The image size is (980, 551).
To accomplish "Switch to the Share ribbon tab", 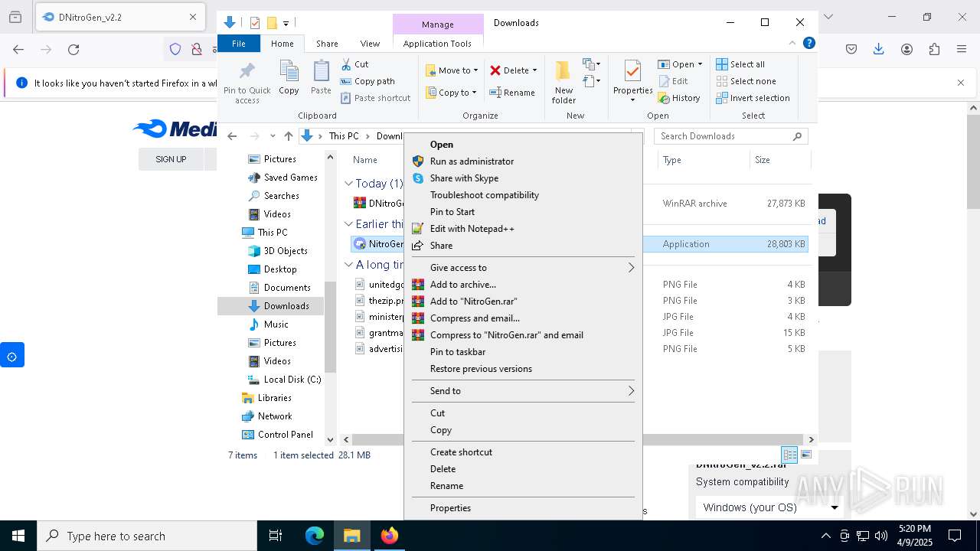I will 327,44.
